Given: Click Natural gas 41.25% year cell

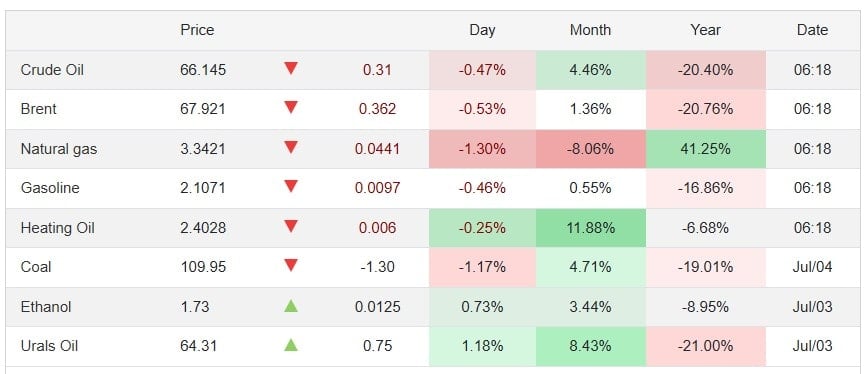Looking at the screenshot, I should (x=705, y=149).
